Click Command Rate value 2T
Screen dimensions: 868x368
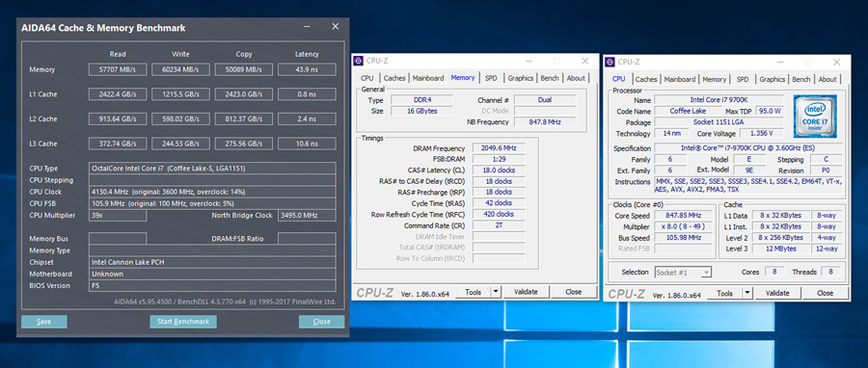[499, 225]
